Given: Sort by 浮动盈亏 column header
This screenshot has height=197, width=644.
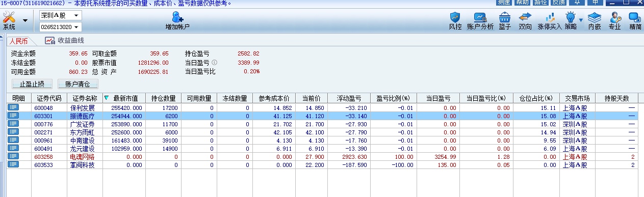Looking at the screenshot, I should [x=349, y=98].
